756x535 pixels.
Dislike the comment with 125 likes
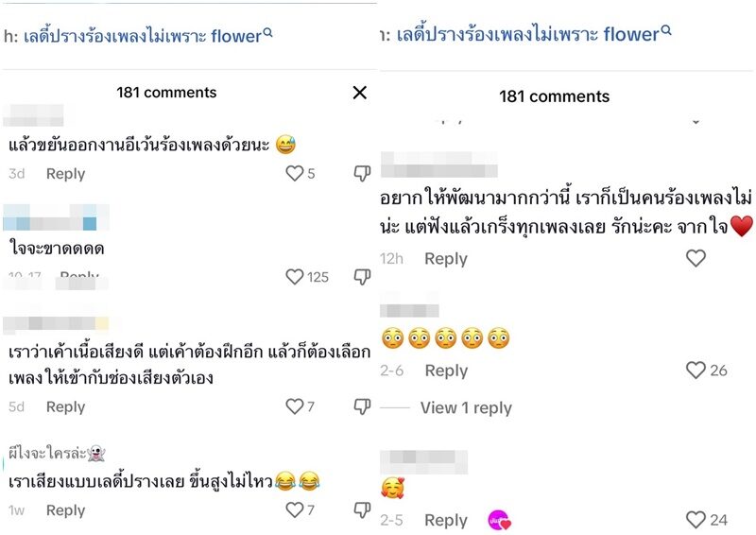[362, 277]
